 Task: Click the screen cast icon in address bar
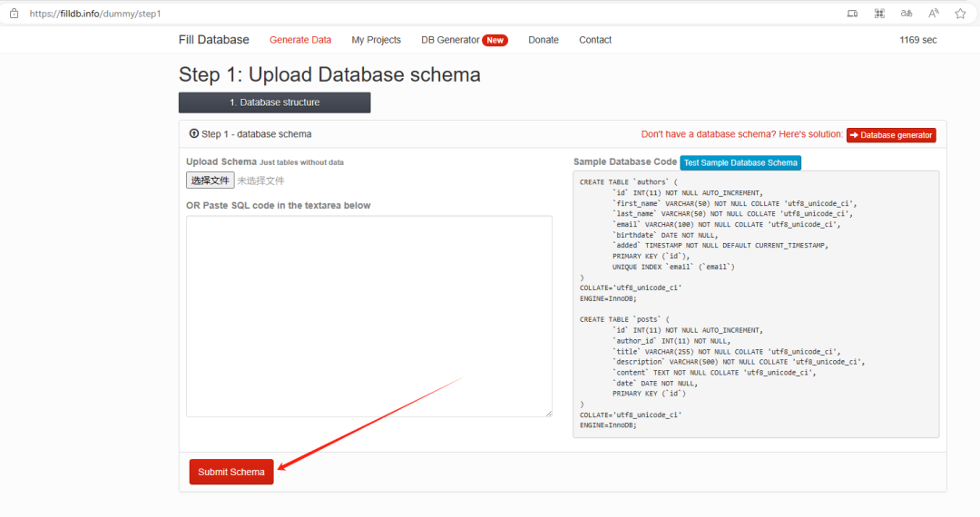(x=852, y=13)
